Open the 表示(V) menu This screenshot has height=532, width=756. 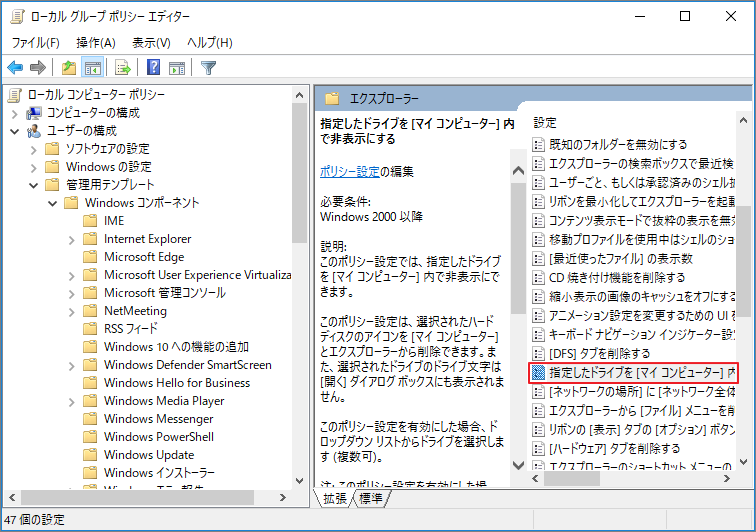151,43
